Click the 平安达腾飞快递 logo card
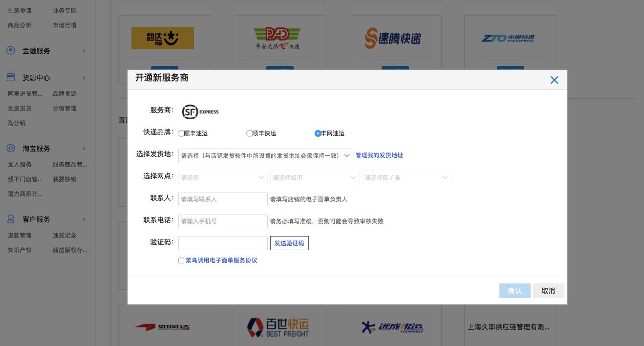 pos(278,38)
